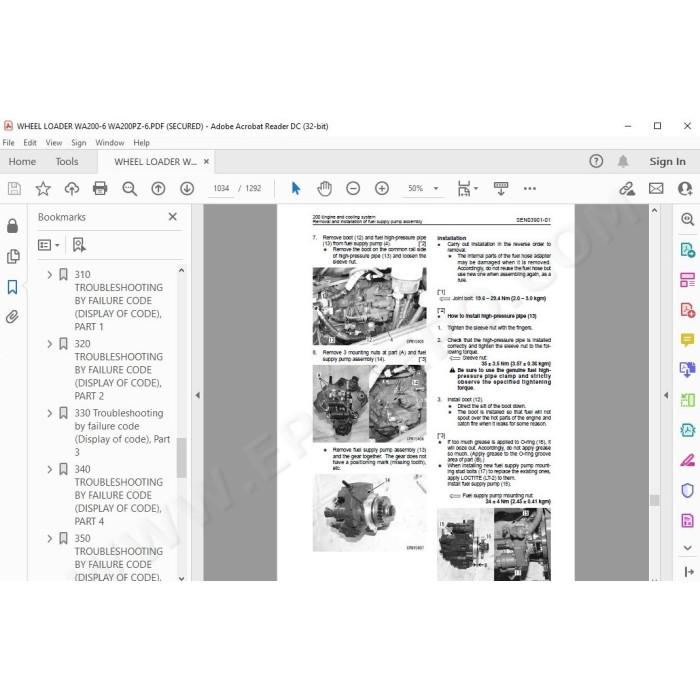Go to previous page arrow icon

coord(158,188)
